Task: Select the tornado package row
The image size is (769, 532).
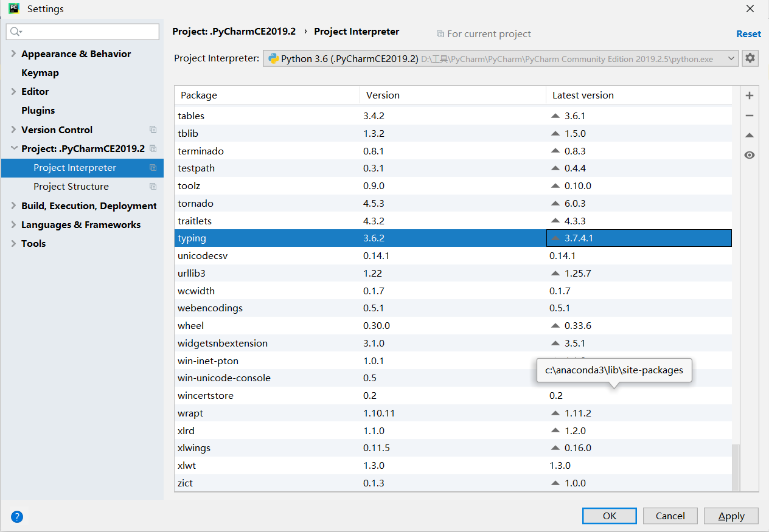Action: click(268, 203)
